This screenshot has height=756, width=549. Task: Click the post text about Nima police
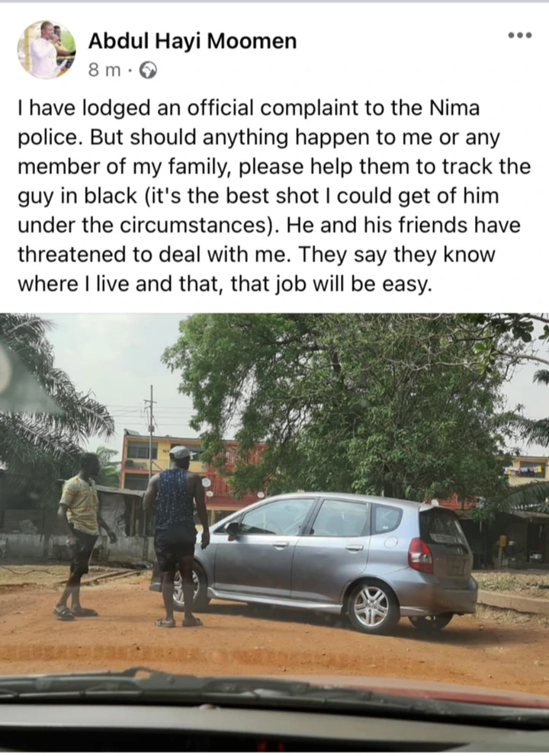(x=274, y=196)
